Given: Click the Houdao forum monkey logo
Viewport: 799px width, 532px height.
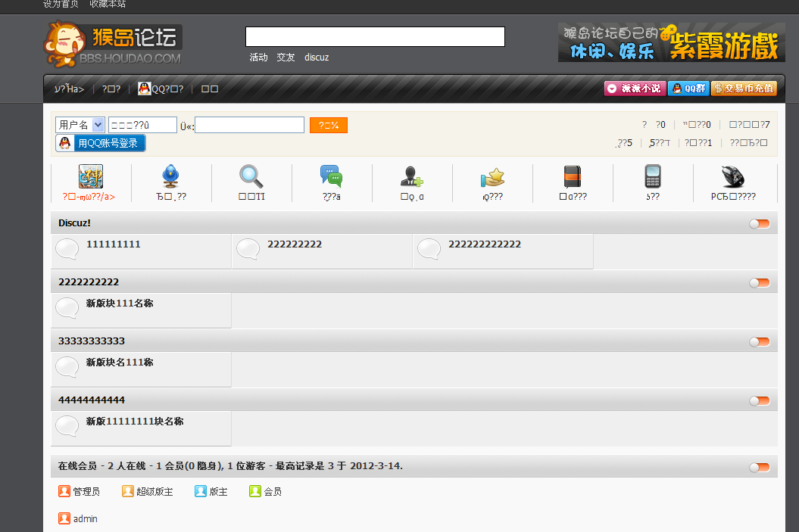Looking at the screenshot, I should point(113,45).
